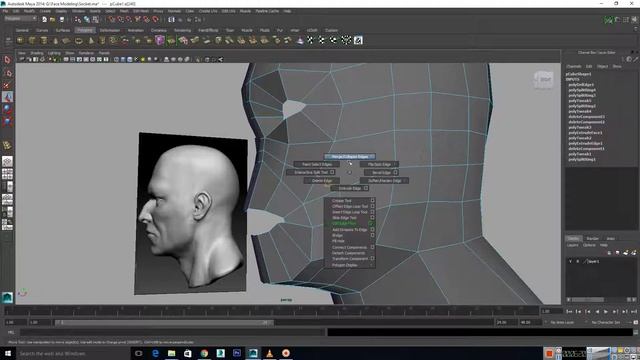Click the Save Scene icon
The image size is (640, 360).
[62, 19]
